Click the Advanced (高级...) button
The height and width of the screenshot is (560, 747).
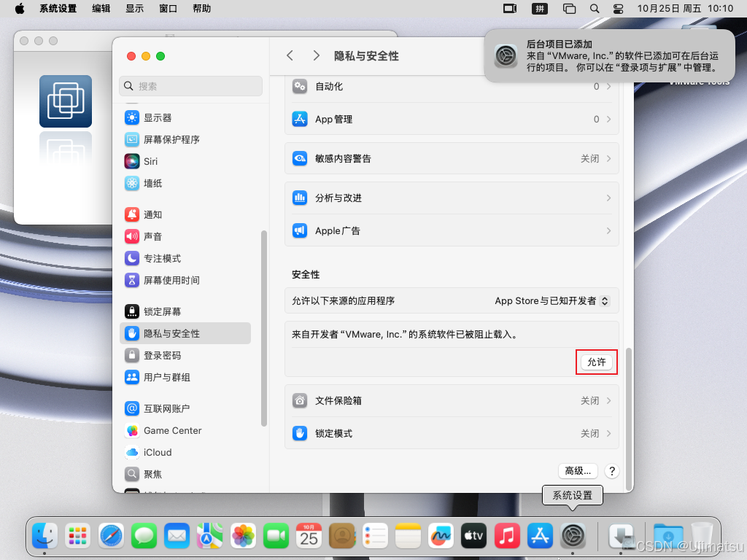(578, 471)
